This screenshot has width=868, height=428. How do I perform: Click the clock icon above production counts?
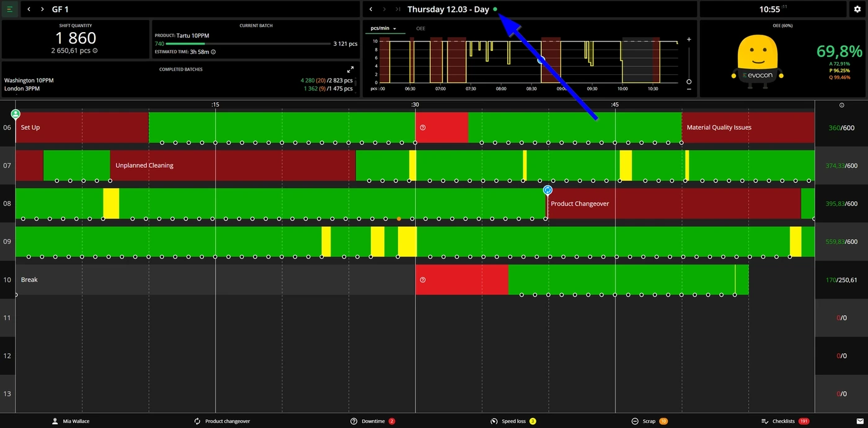tap(841, 105)
